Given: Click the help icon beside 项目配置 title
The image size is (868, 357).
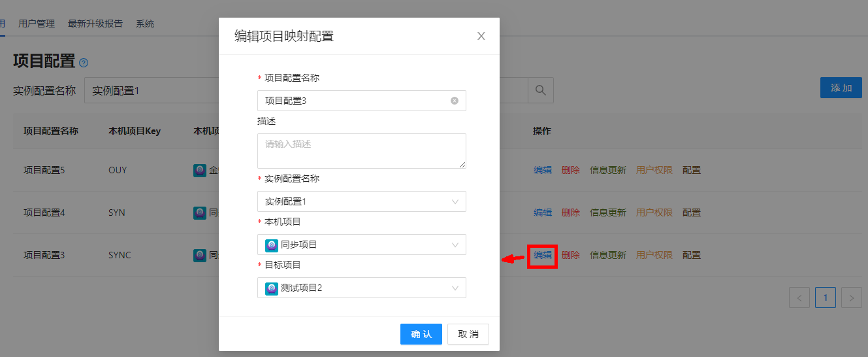Looking at the screenshot, I should (84, 63).
